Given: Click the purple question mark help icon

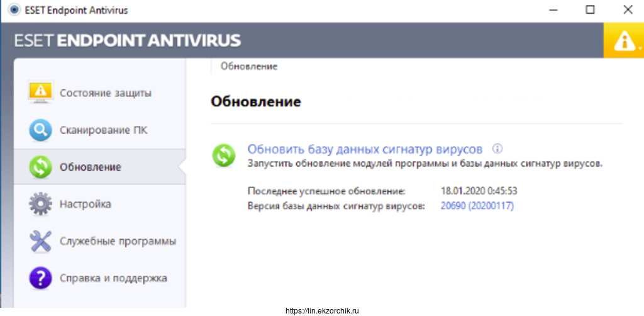Looking at the screenshot, I should tap(41, 278).
